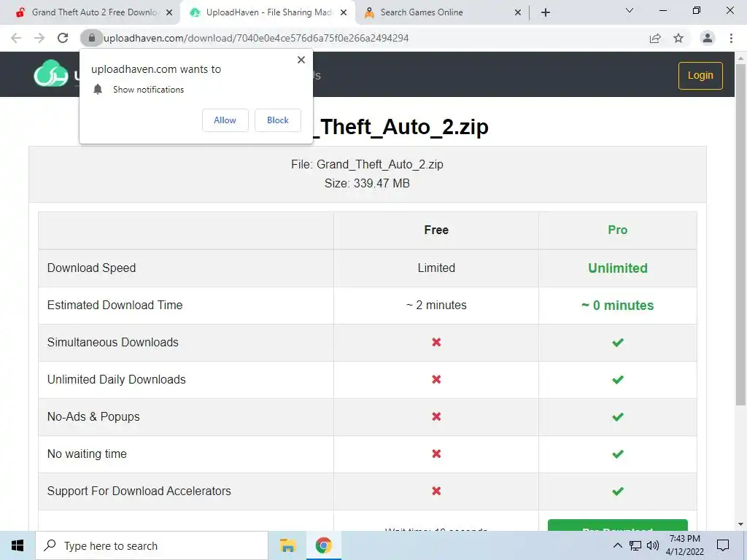
Task: Dismiss the notification permission popup
Action: [301, 60]
